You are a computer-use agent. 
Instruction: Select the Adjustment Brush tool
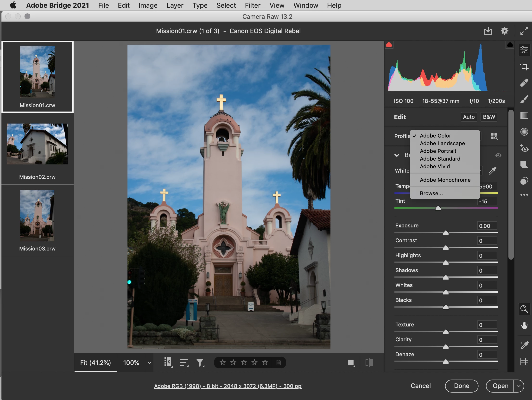[524, 99]
